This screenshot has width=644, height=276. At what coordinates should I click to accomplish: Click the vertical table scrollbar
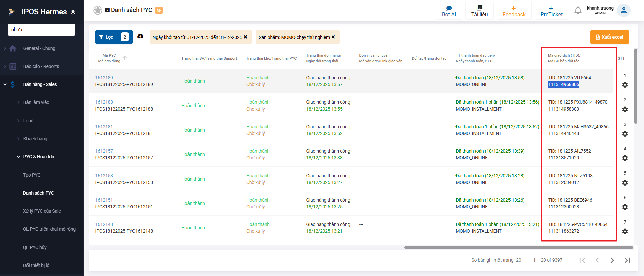pyautogui.click(x=636, y=86)
